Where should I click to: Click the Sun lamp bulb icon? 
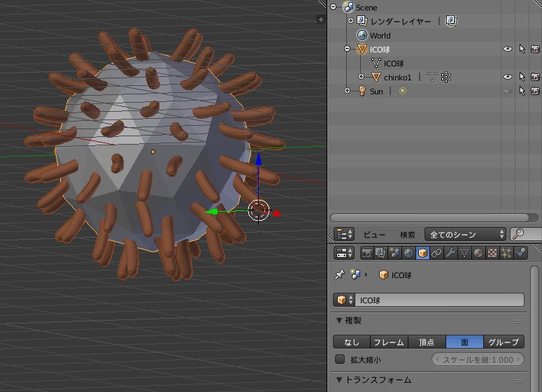point(362,91)
